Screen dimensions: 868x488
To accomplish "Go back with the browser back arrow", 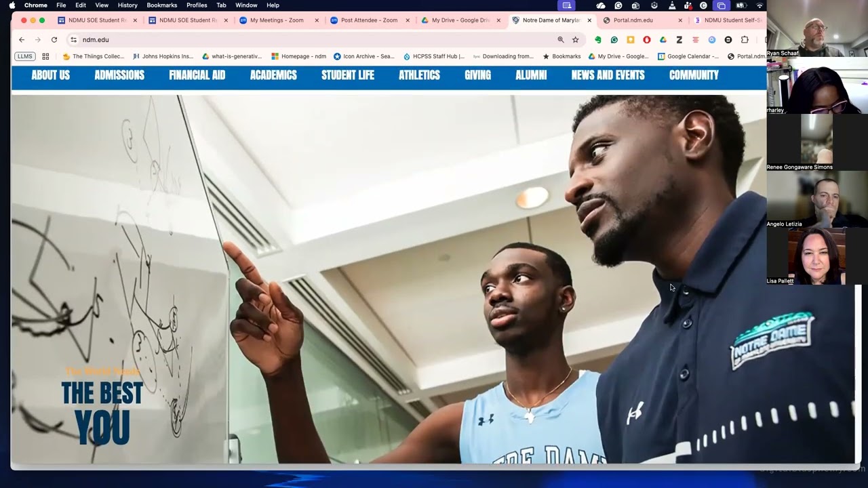I will [22, 40].
